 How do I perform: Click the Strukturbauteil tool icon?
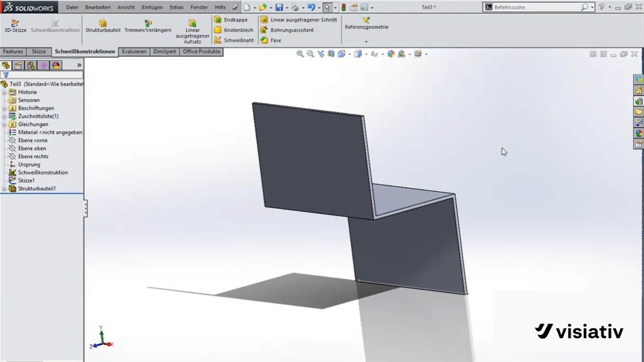[x=103, y=23]
